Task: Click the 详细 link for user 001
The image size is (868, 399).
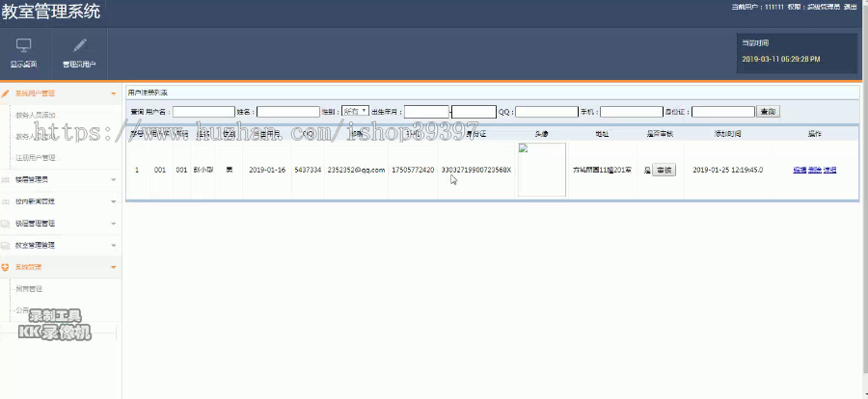Action: (829, 170)
